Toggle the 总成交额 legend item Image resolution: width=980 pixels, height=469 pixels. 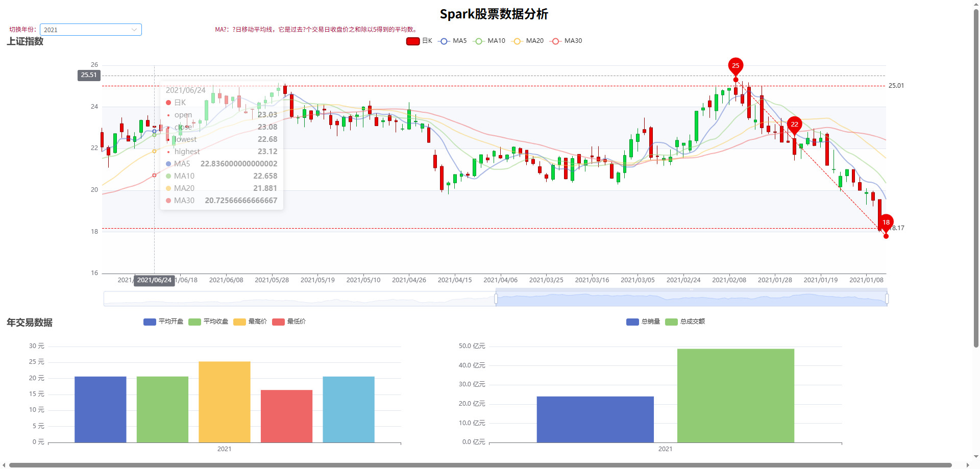[685, 322]
